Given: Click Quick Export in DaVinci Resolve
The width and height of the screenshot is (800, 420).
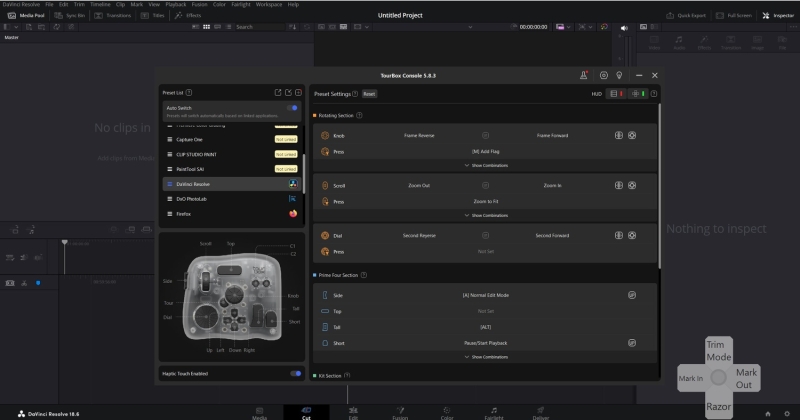Looking at the screenshot, I should 686,15.
